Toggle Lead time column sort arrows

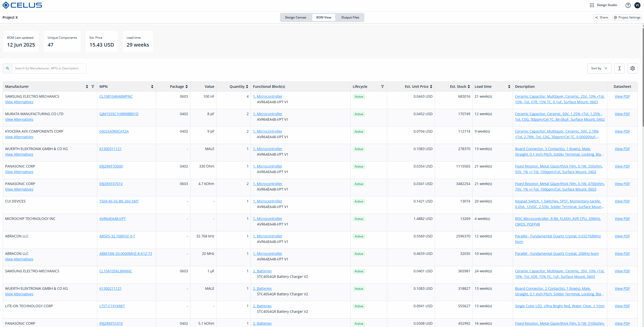click(509, 87)
